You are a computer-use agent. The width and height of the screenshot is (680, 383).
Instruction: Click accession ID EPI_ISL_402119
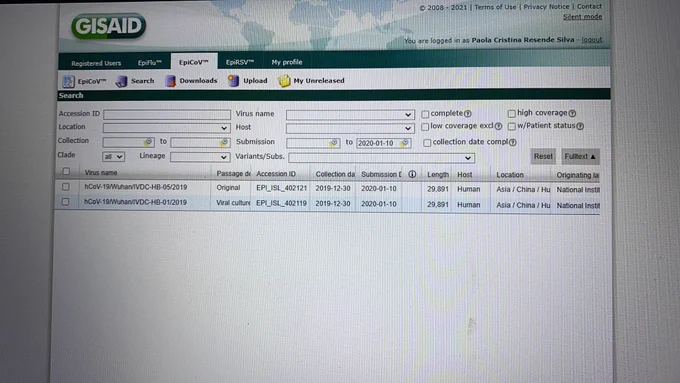281,203
